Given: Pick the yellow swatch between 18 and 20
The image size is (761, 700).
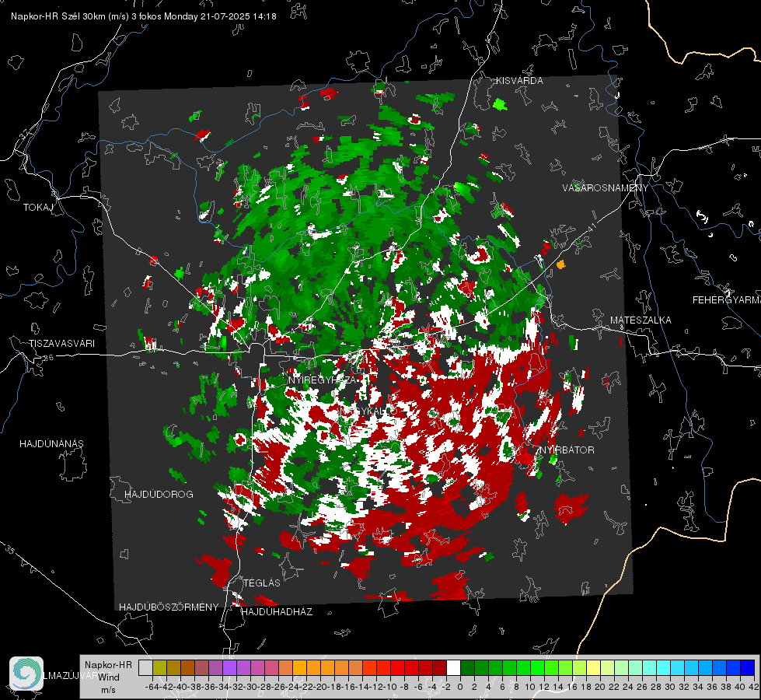Looking at the screenshot, I should pos(593,668).
